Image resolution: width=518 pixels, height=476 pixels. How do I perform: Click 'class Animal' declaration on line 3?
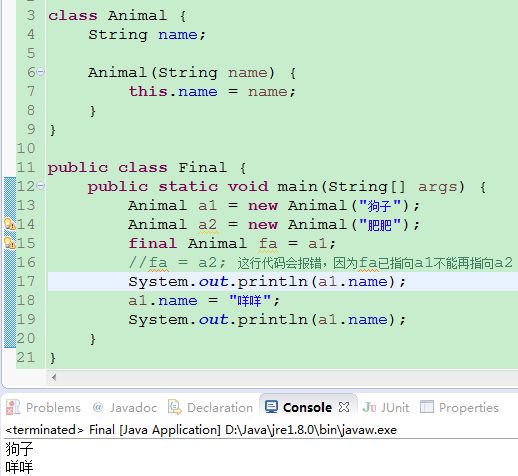click(107, 15)
